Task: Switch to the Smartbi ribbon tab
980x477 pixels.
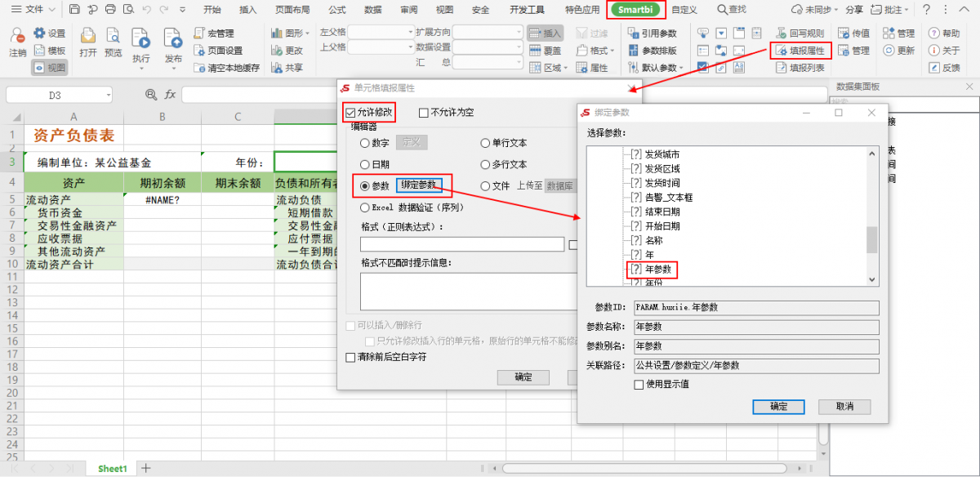Action: [636, 9]
